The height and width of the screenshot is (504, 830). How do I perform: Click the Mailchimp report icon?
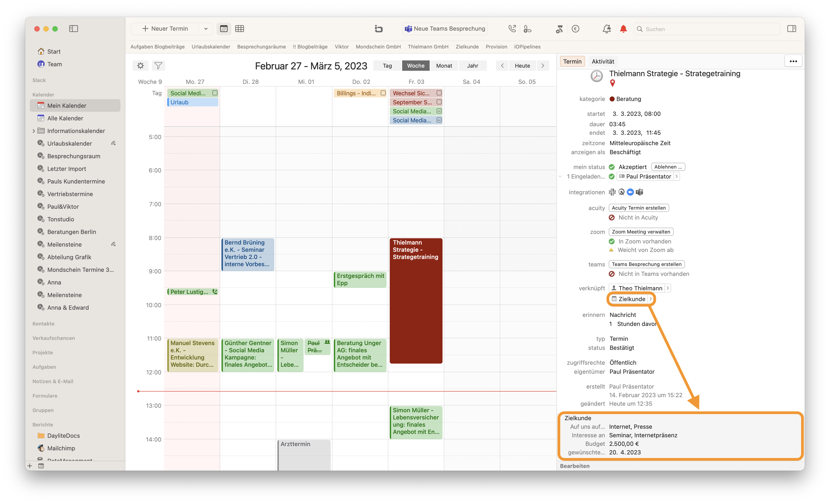point(41,448)
